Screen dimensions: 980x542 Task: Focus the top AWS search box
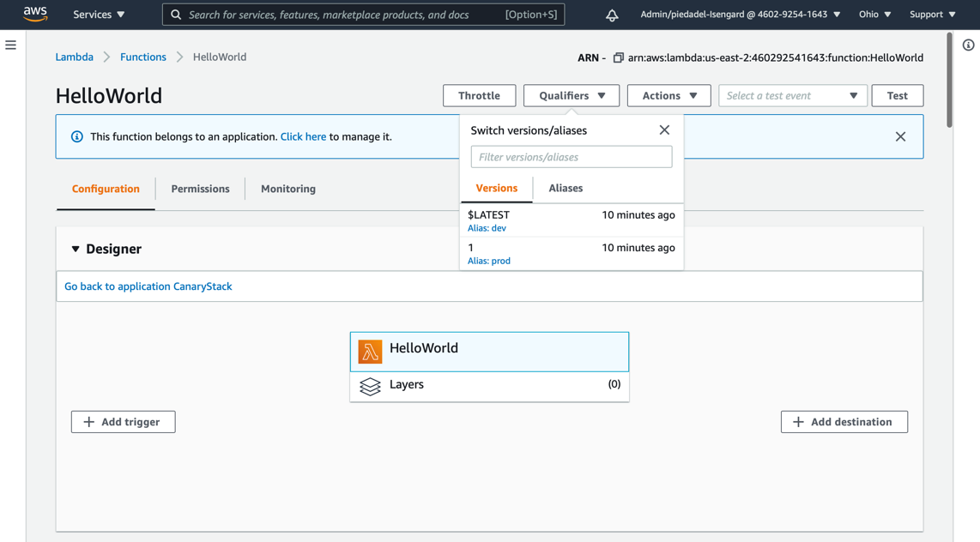(x=363, y=15)
